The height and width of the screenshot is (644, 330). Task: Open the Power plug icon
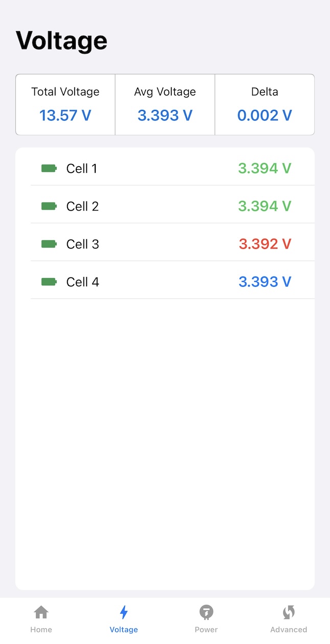click(206, 612)
